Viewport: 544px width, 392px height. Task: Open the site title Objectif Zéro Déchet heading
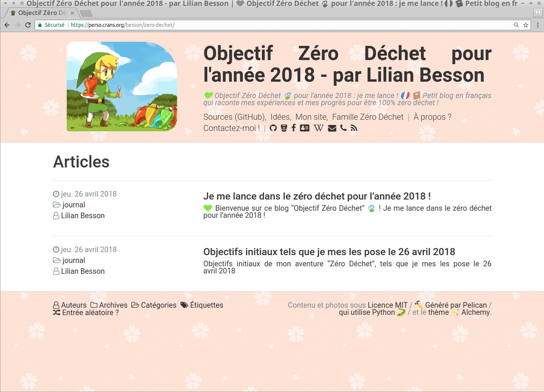[347, 64]
